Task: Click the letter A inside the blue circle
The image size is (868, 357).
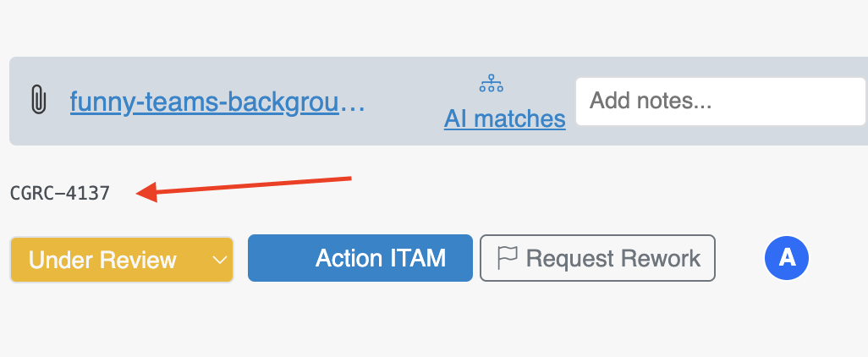Action: pos(787,258)
